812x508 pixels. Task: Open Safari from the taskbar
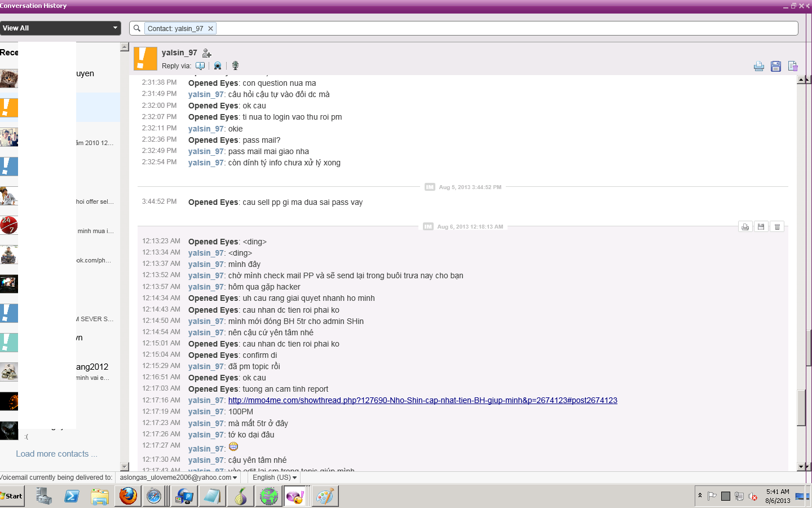pyautogui.click(x=154, y=496)
